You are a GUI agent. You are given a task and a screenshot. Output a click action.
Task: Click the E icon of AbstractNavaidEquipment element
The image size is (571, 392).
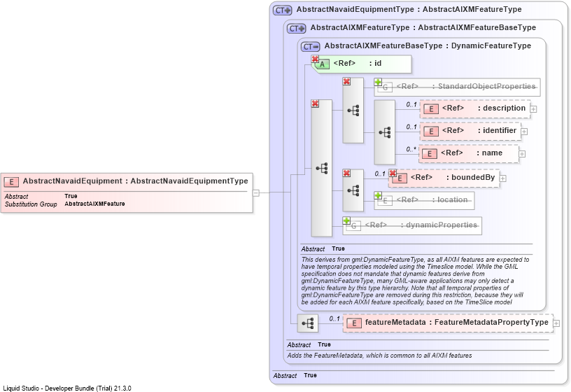tap(11, 182)
